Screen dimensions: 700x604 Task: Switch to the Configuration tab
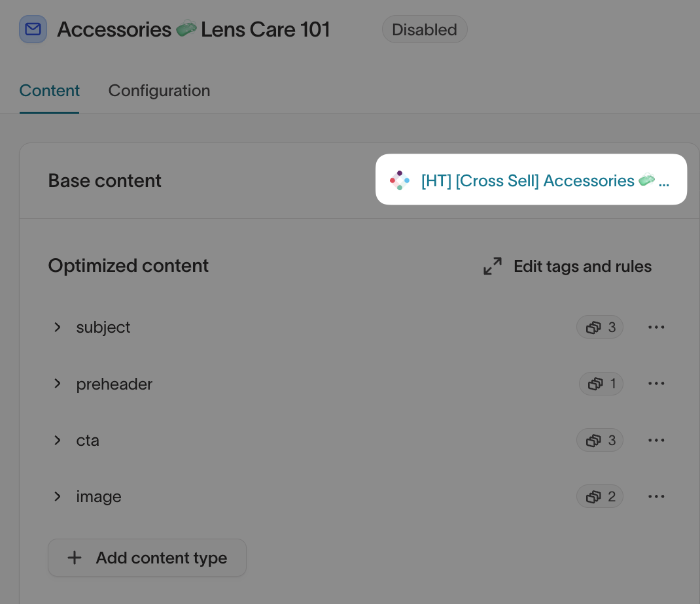pyautogui.click(x=159, y=91)
